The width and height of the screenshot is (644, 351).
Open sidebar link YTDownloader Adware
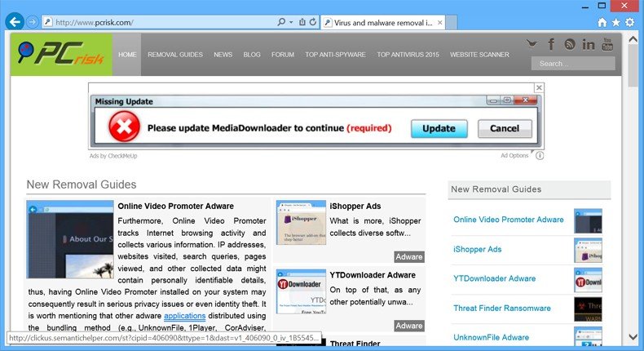tap(495, 278)
